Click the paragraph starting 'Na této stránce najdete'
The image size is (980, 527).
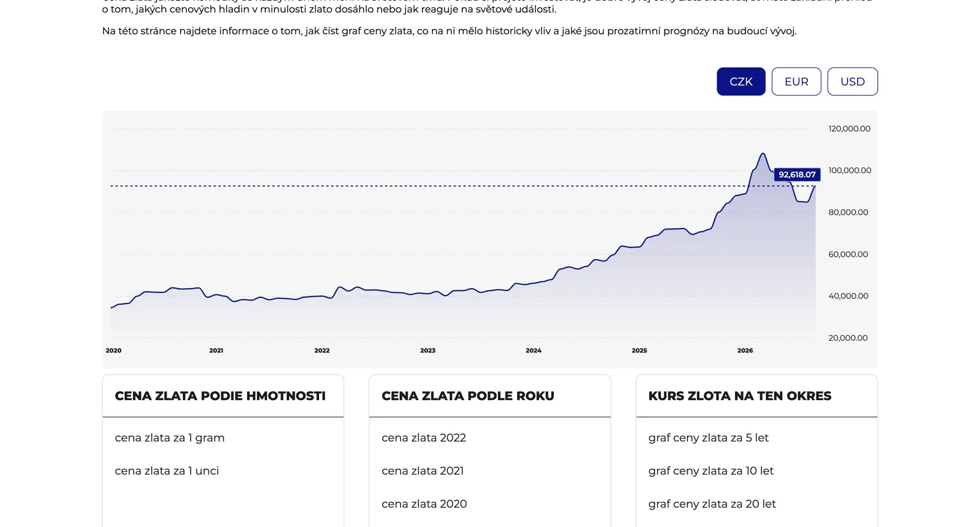pyautogui.click(x=450, y=31)
